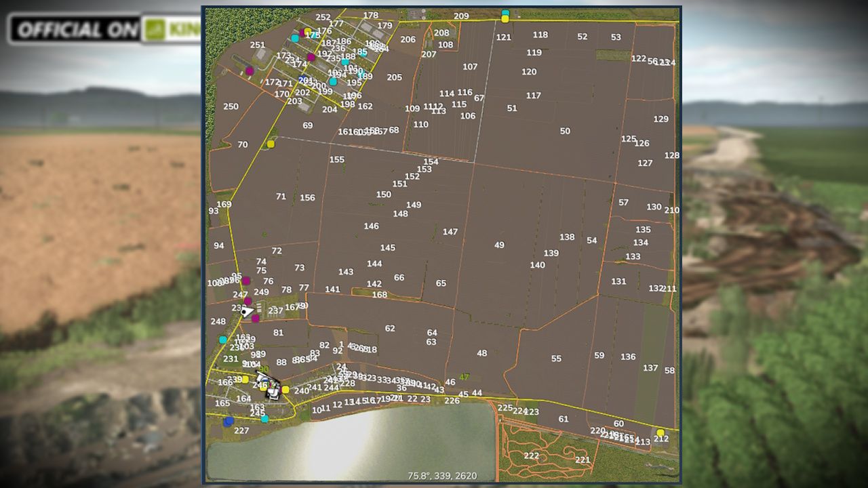Screen dimensions: 868x488
Task: Select field number 156
Action: pos(307,198)
